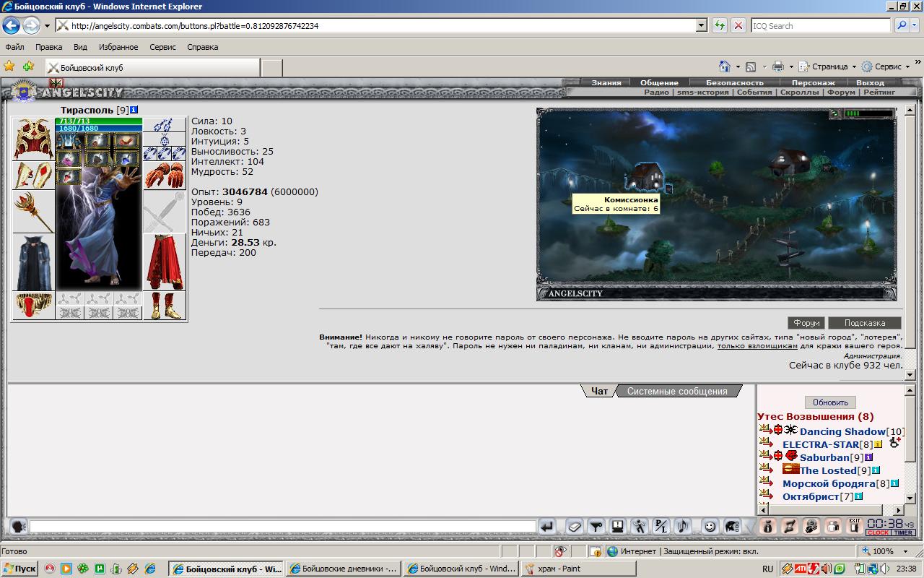Image resolution: width=924 pixels, height=578 pixels.
Task: Open the equipped helmet item slot
Action: point(33,139)
